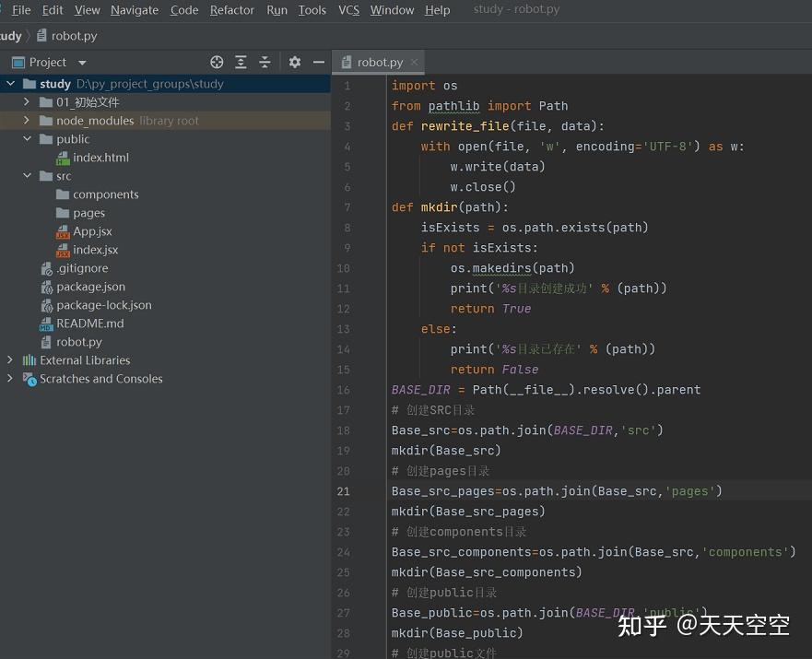Click line number 21 in the gutter

coord(344,491)
